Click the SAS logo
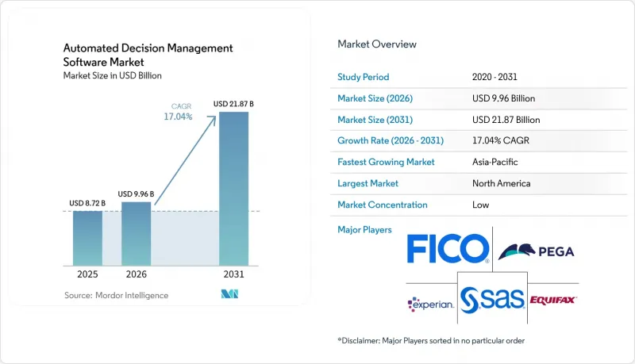Viewport: 635px width, 364px height. [x=492, y=300]
